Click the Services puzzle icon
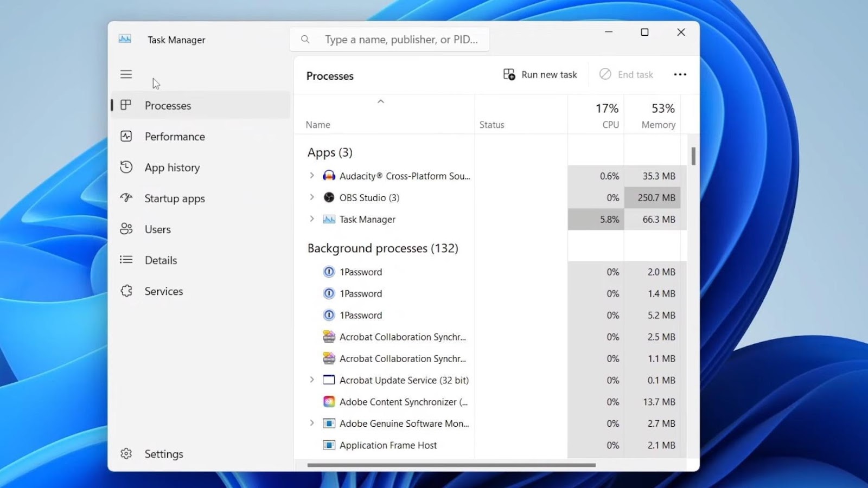Image resolution: width=868 pixels, height=488 pixels. click(126, 291)
